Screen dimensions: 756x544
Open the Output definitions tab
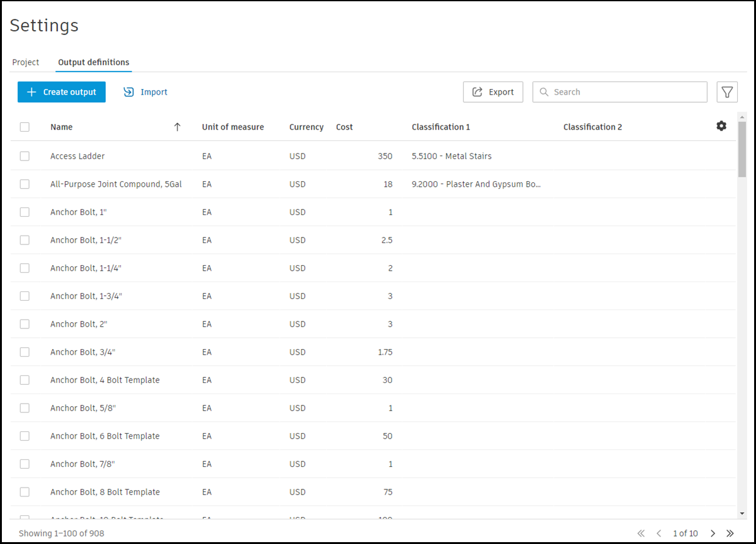tap(93, 63)
